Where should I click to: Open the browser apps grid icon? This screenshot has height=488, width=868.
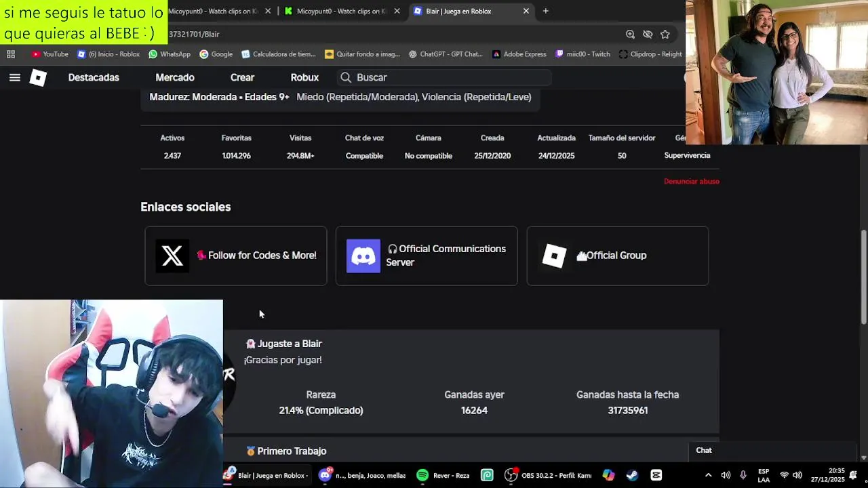click(11, 54)
